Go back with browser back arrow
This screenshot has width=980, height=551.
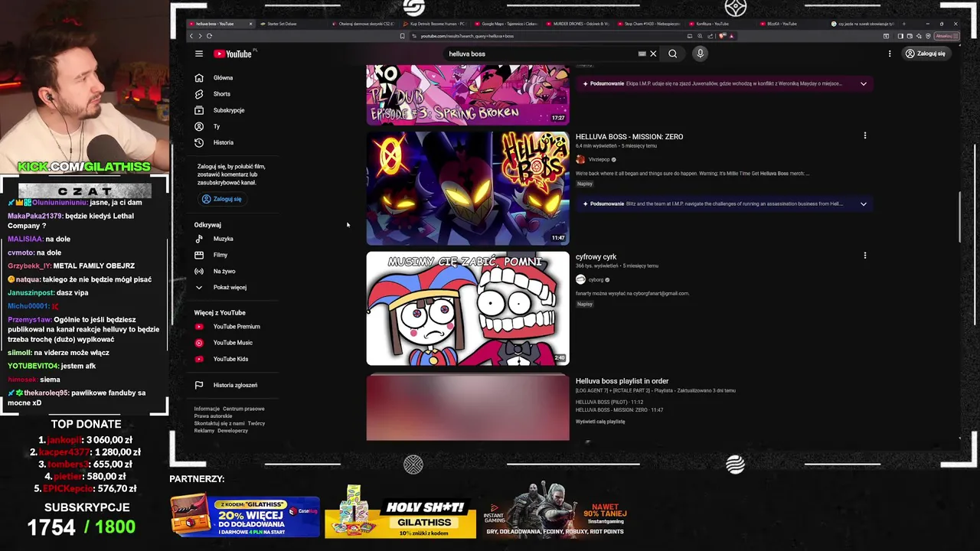(x=191, y=36)
